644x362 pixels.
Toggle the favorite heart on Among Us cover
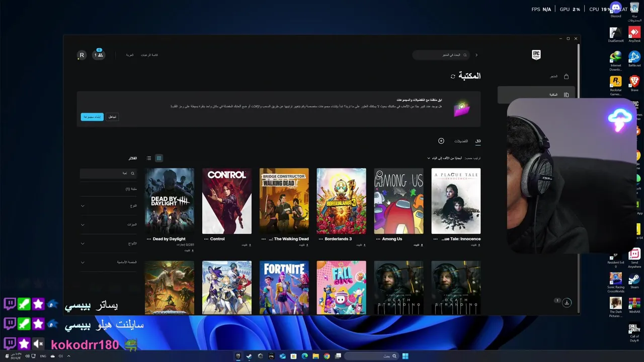click(x=379, y=174)
